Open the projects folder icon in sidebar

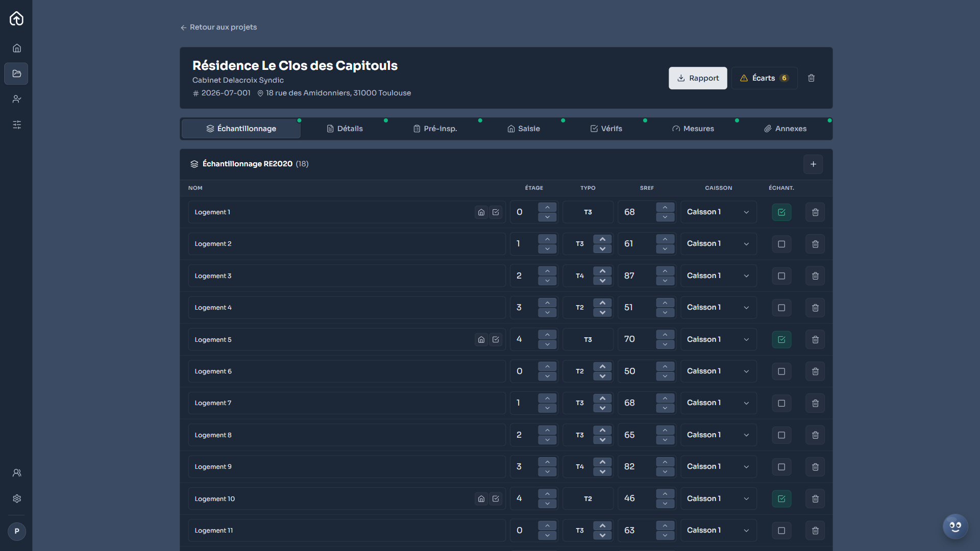[x=16, y=73]
